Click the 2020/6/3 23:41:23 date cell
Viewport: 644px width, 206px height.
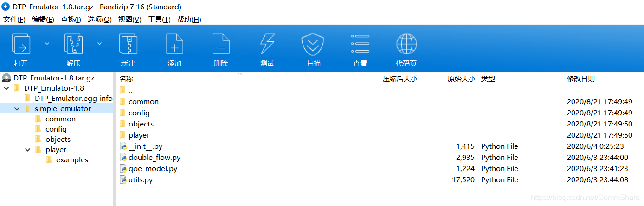(598, 169)
